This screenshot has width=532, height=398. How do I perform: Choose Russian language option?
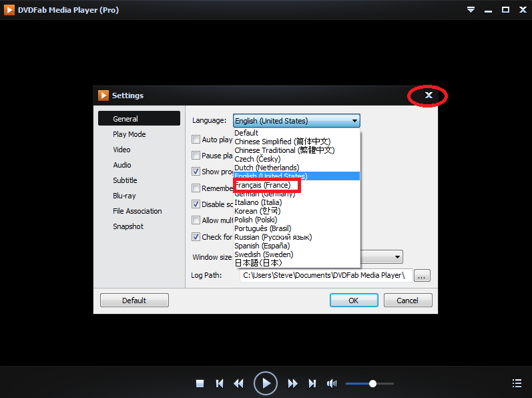pos(296,237)
